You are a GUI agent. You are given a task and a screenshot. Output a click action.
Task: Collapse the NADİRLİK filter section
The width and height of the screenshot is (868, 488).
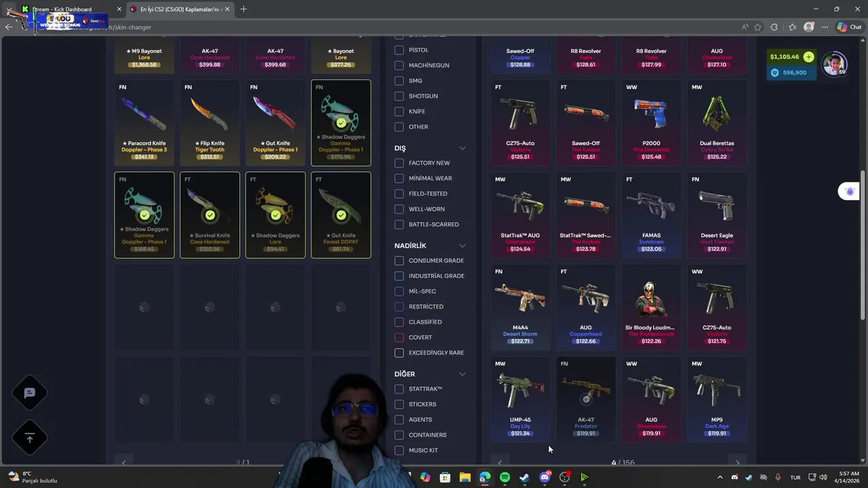click(x=462, y=245)
